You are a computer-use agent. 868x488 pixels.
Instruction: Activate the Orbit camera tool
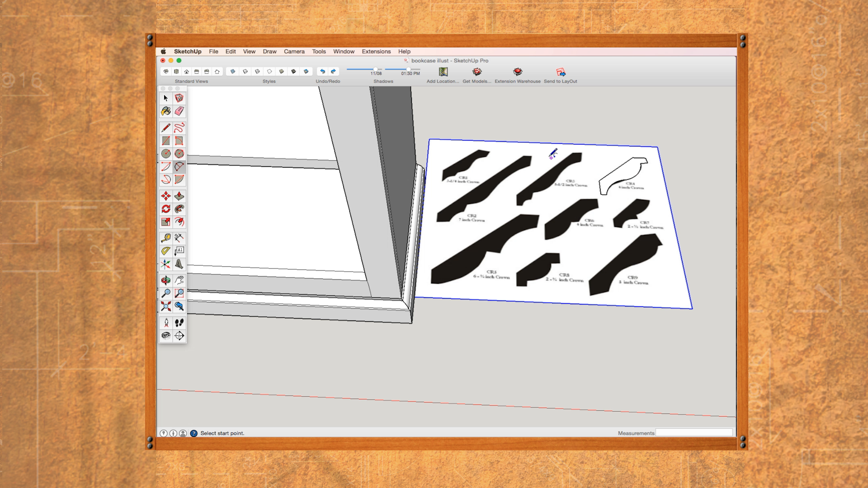click(166, 280)
